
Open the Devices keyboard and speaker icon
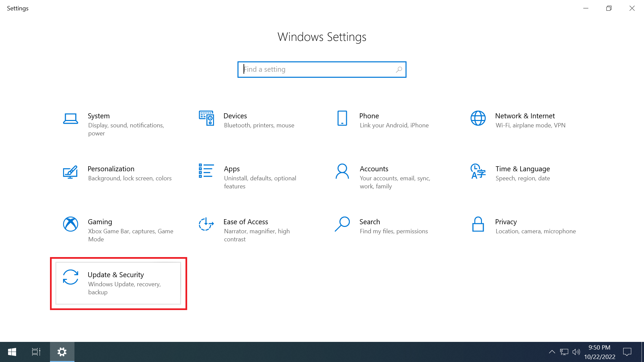click(x=206, y=118)
